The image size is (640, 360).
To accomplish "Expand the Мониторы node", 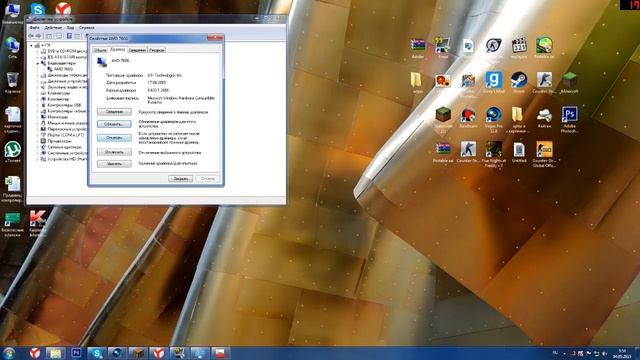I will pyautogui.click(x=38, y=117).
